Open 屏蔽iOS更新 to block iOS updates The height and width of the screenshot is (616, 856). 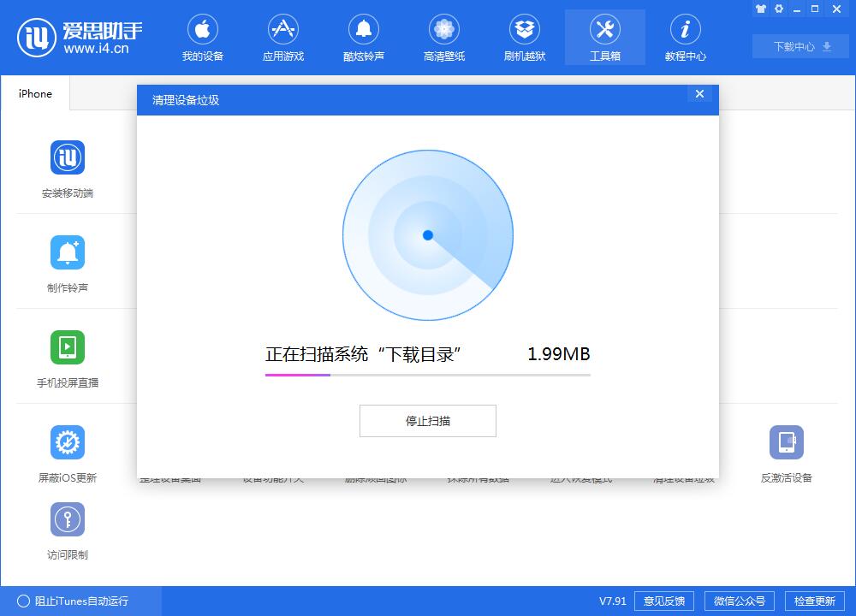[x=68, y=452]
